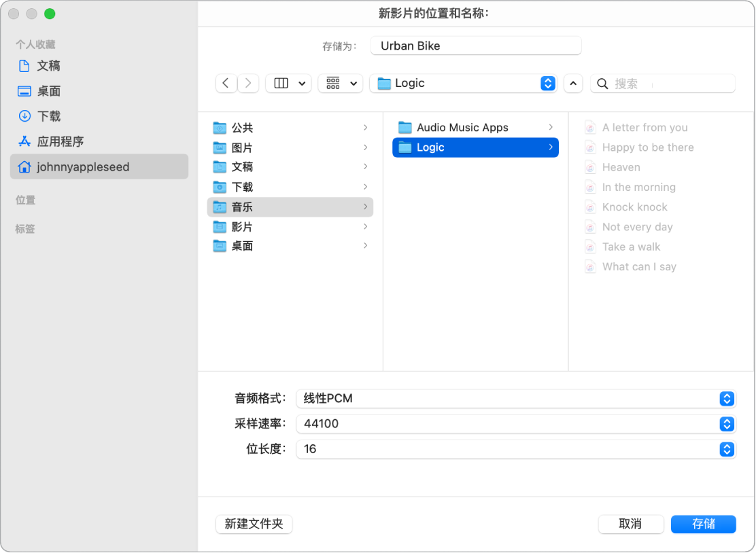Click the 新建文件夹 button
Image resolution: width=756 pixels, height=553 pixels.
254,524
